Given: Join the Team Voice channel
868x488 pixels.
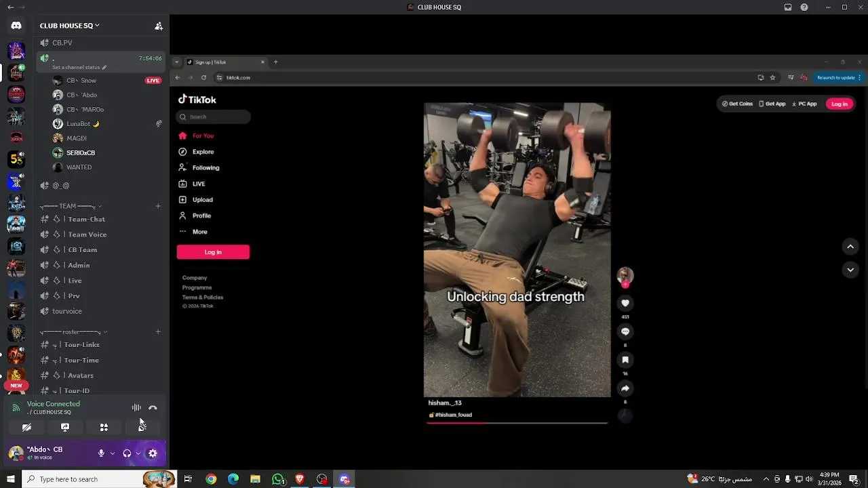Looking at the screenshot, I should click(x=101, y=235).
